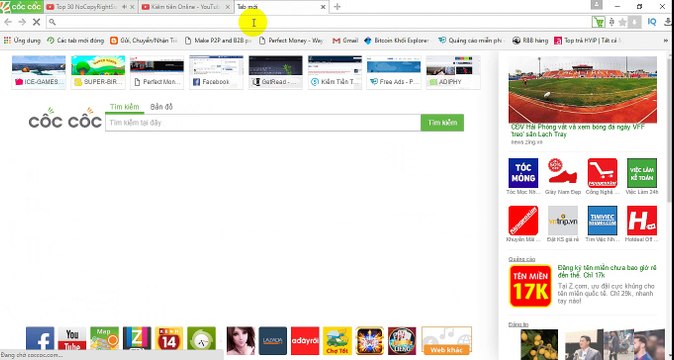Select the Tìm kiếm search tab
The height and width of the screenshot is (360, 674).
click(124, 107)
